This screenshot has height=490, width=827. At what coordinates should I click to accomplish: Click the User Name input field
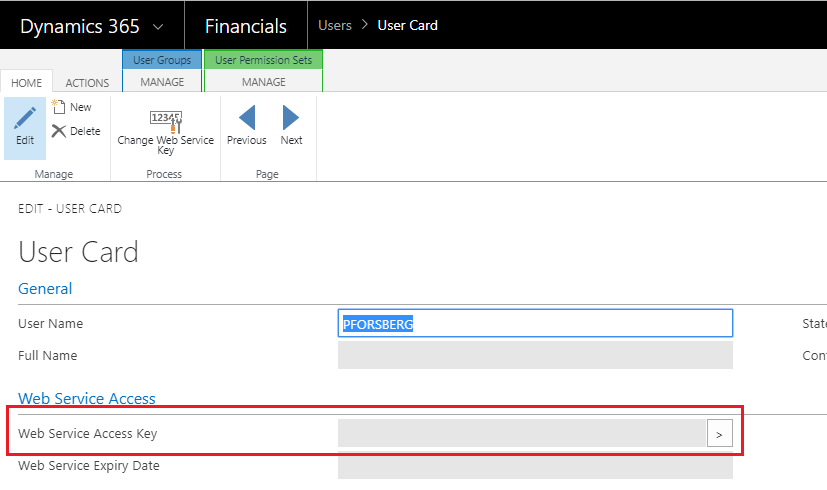click(x=535, y=323)
